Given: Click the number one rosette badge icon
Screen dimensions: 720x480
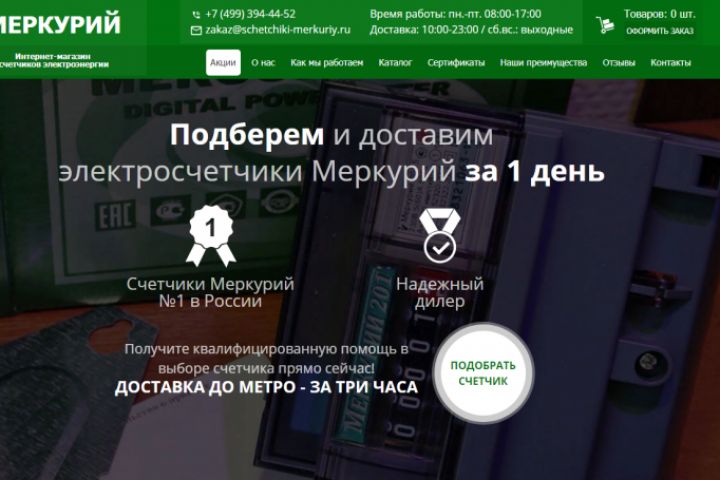Looking at the screenshot, I should [211, 236].
